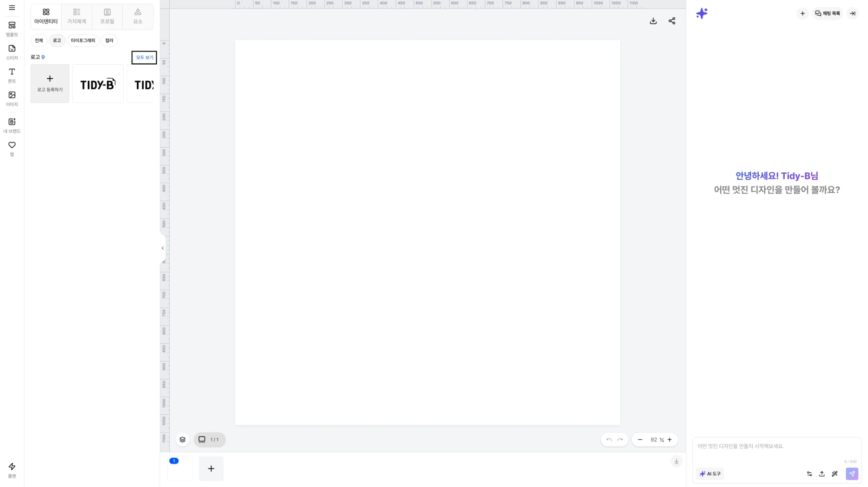
Task: Open the 채팅 목록 chat list
Action: (828, 13)
